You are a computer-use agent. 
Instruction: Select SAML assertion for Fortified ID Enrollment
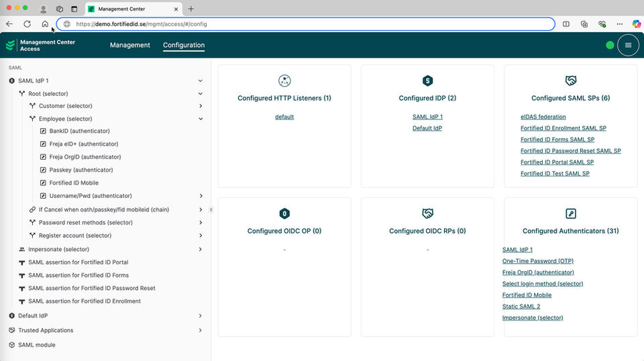click(85, 301)
